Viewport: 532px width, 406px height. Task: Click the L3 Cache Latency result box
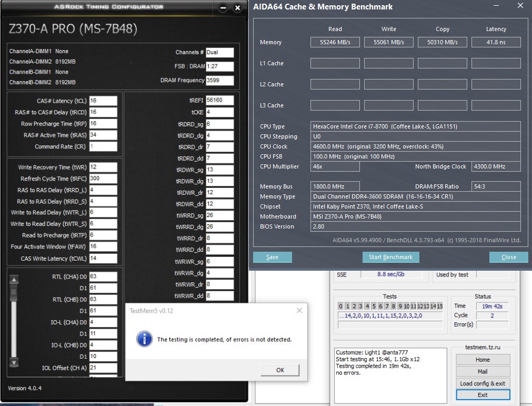[x=496, y=105]
